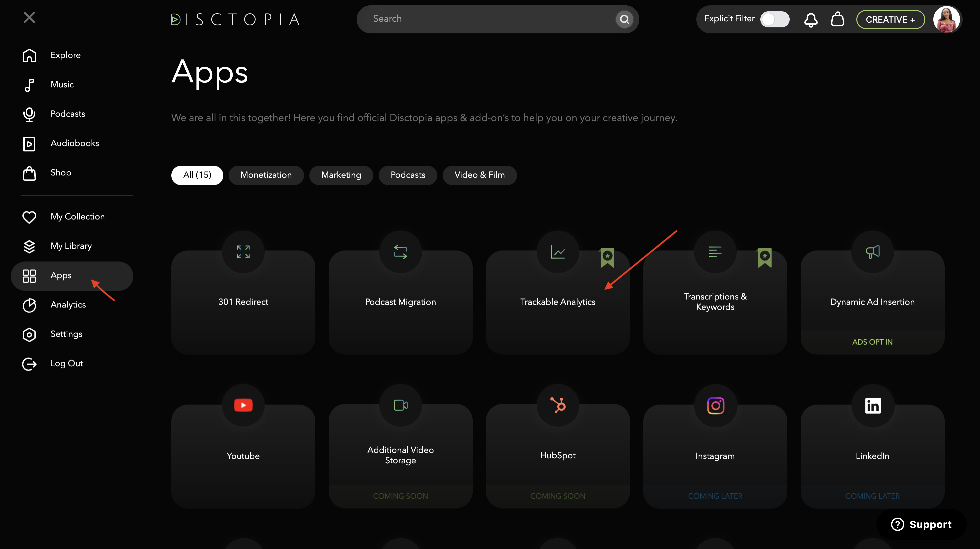Toggle the Explicit Filter switch
The image size is (980, 549).
775,19
